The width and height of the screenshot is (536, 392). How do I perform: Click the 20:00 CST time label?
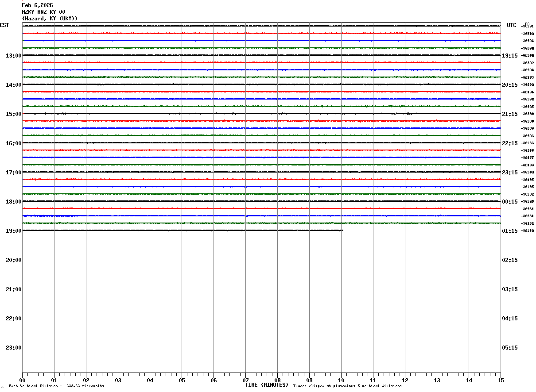pyautogui.click(x=14, y=260)
